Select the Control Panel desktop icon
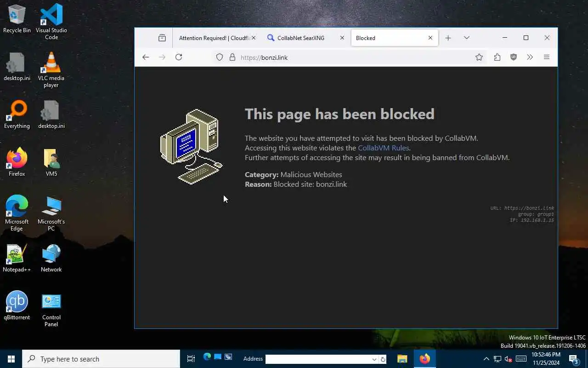Screen dimensions: 588x368 click(51, 310)
